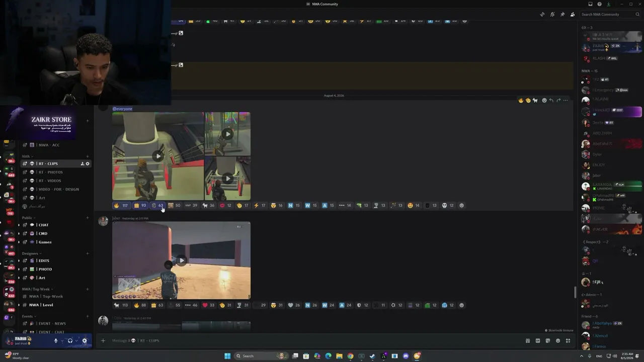Open Windows Start menu on taskbar

point(227,356)
